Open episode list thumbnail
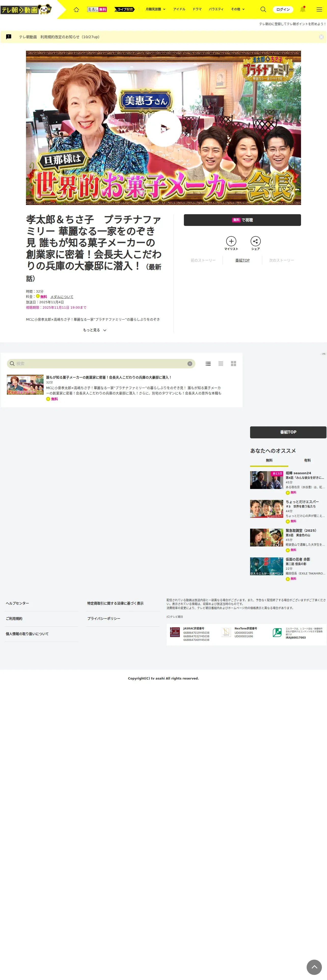Viewport: 327px width, 980px height. (25, 385)
